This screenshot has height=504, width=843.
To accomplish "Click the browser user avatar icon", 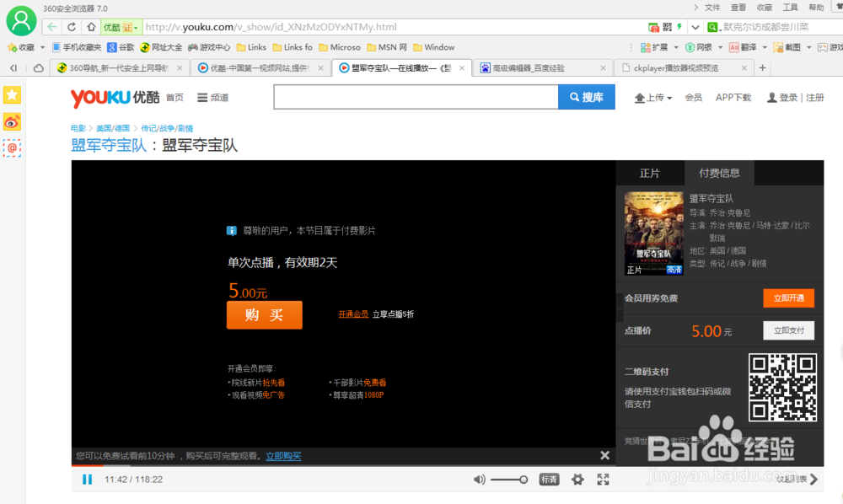I will coord(21,20).
